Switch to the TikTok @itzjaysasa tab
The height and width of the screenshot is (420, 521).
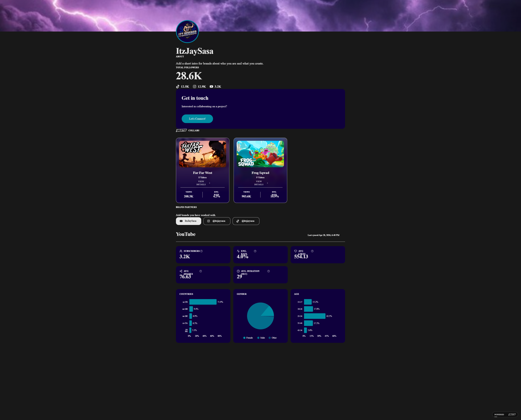point(246,221)
